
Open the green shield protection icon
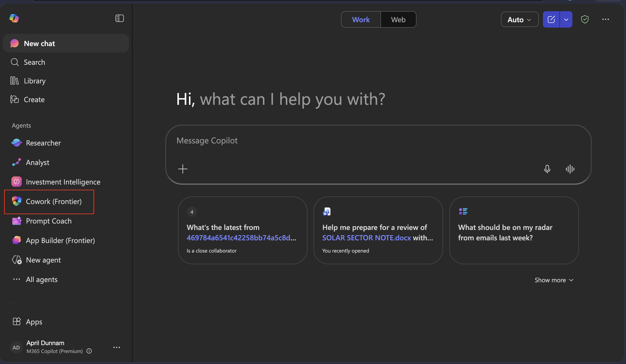(x=585, y=19)
